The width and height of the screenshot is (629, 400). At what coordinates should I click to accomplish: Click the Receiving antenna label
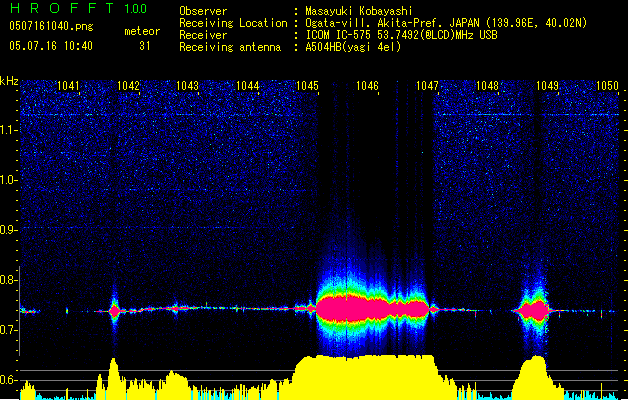pos(230,47)
